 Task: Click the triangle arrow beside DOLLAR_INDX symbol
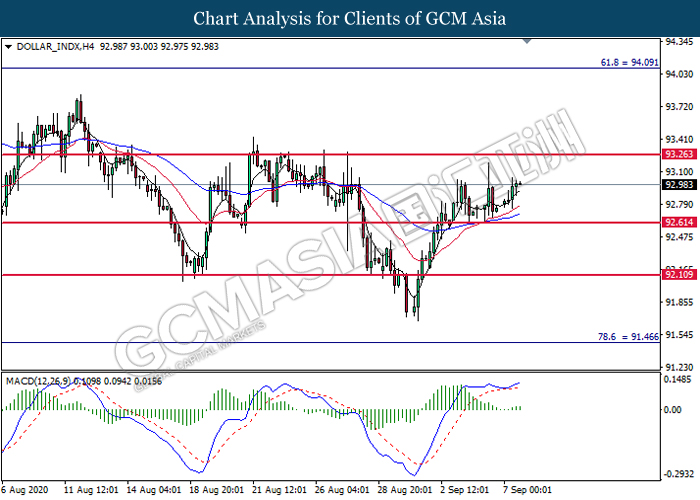point(9,46)
